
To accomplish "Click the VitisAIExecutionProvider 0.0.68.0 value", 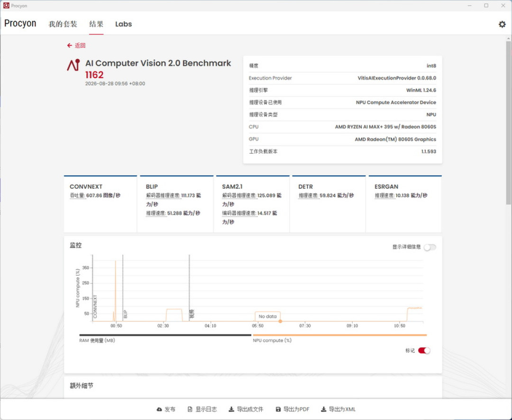I will [x=397, y=78].
